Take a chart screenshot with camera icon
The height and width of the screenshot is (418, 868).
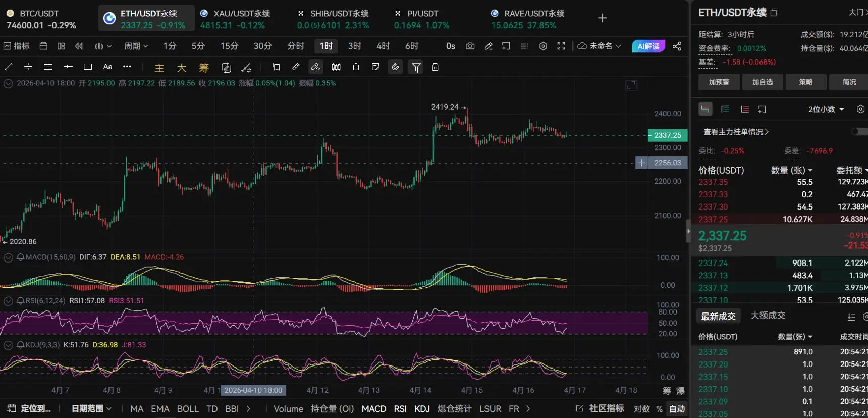470,46
